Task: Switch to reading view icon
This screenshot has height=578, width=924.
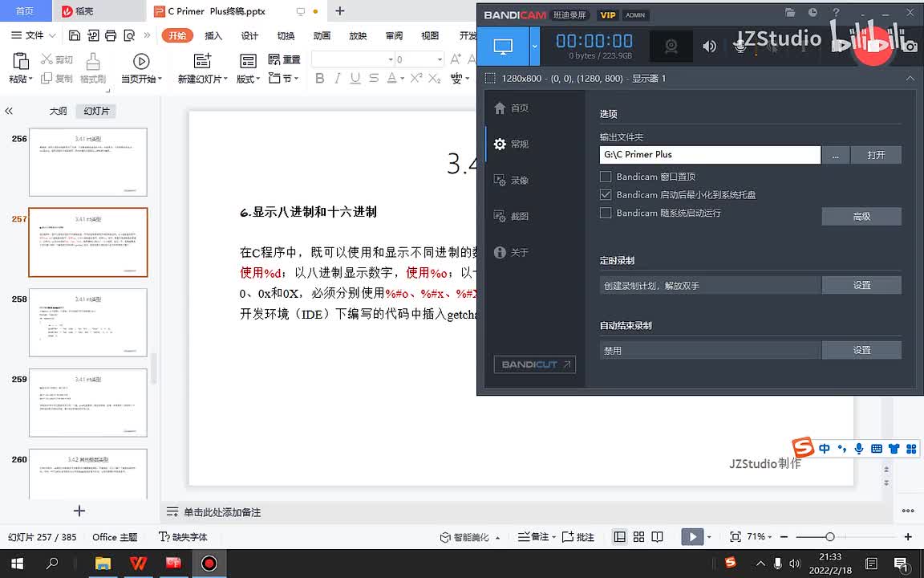Action: [x=657, y=537]
